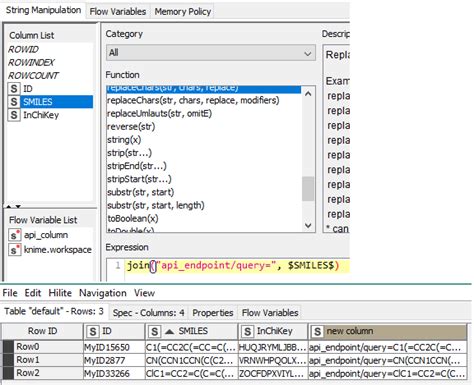Click the ZOCFDPXVIYL InChiKey cell
The image size is (474, 385).
(273, 374)
